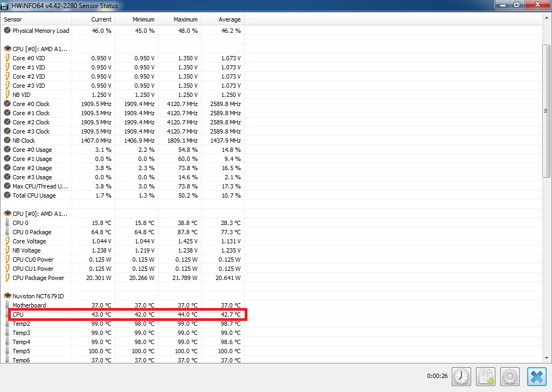Click the Core #1 VID lightning icon
Image resolution: width=552 pixels, height=392 pixels.
click(8, 67)
